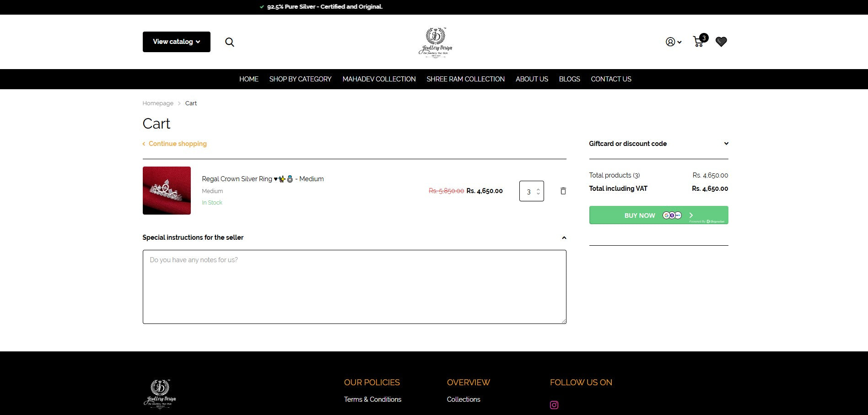Click the seller notes text area
868x415 pixels.
point(354,287)
